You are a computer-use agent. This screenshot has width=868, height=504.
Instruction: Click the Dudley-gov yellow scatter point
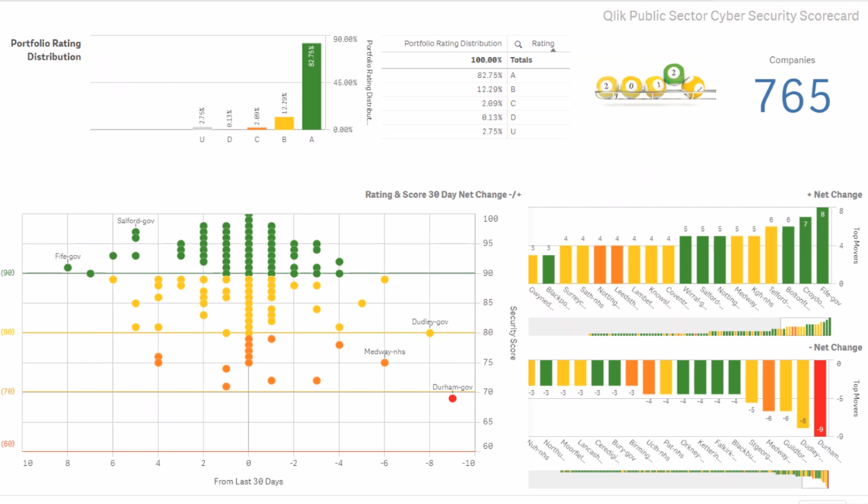point(429,332)
